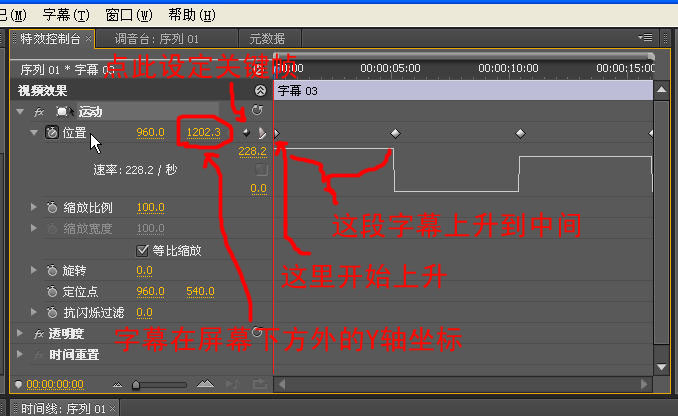678x416 pixels.
Task: Open the 字幕(T) menu
Action: 66,15
